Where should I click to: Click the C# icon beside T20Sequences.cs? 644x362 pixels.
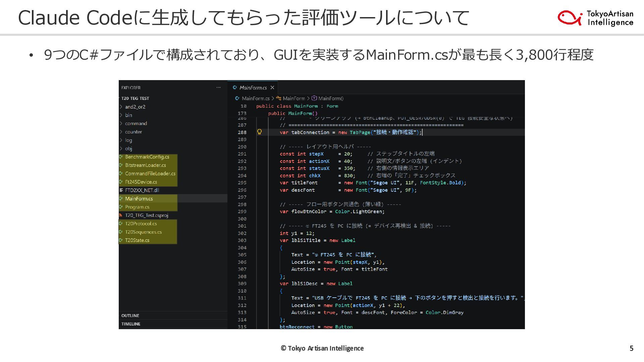tap(121, 232)
